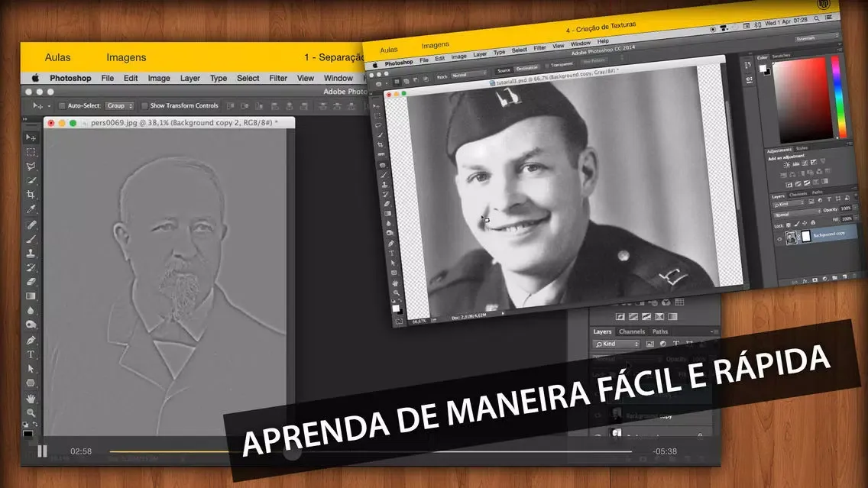
Task: Switch to Channels tab in left window panel
Action: 632,331
